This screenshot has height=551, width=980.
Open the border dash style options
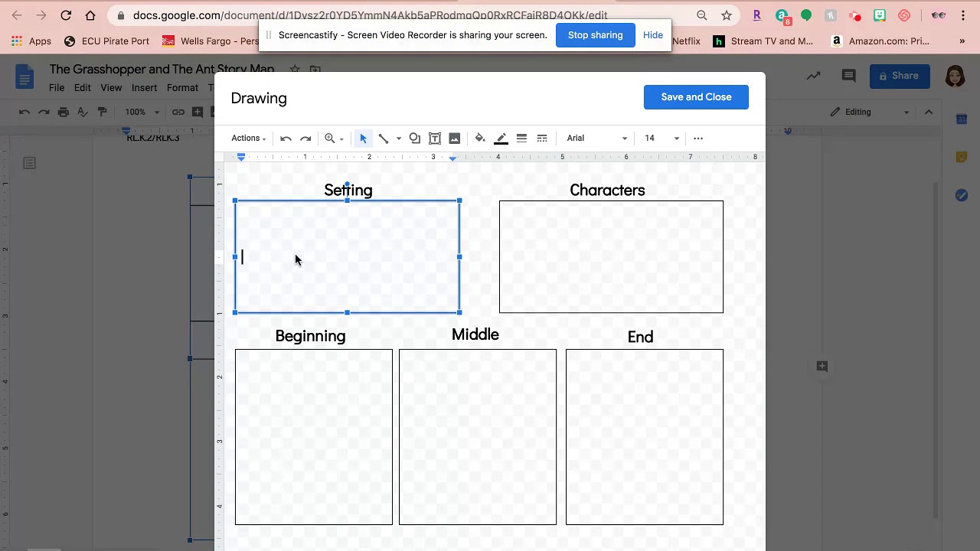(x=542, y=139)
